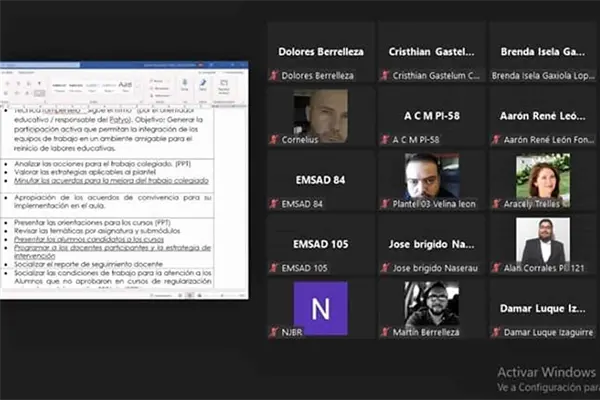Click muted mic icon on EMSAD 84 tile

point(274,204)
